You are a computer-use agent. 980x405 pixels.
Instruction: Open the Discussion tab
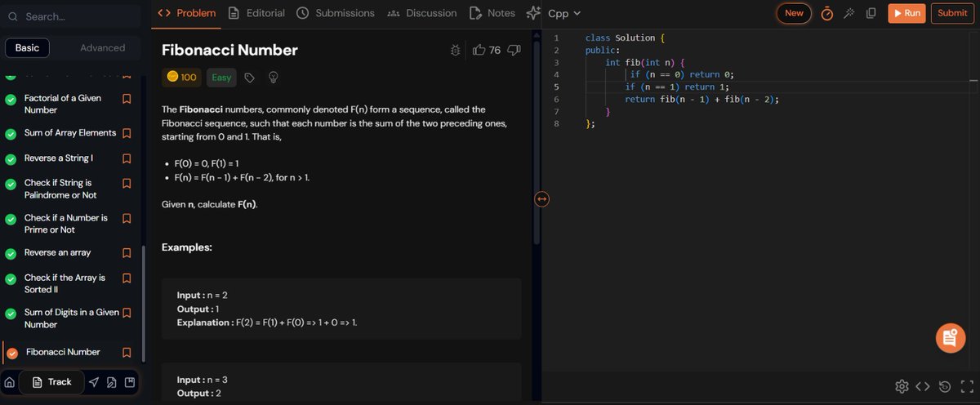click(x=421, y=13)
